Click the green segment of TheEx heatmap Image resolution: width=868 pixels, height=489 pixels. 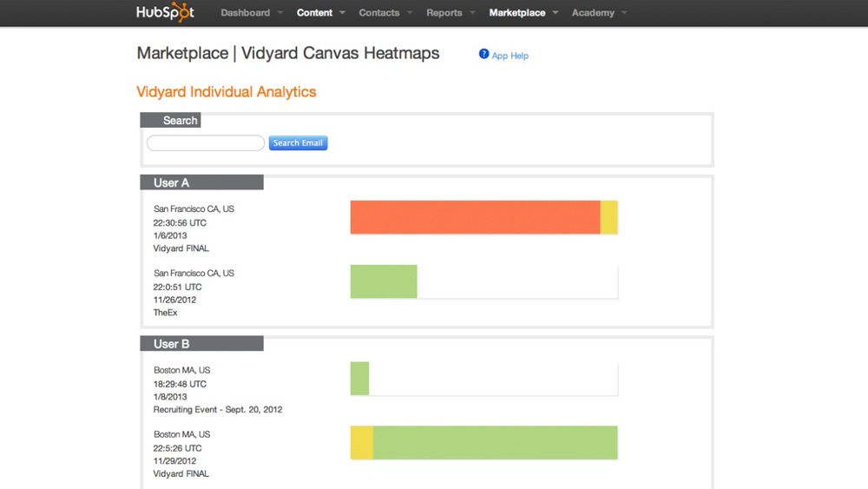[384, 281]
